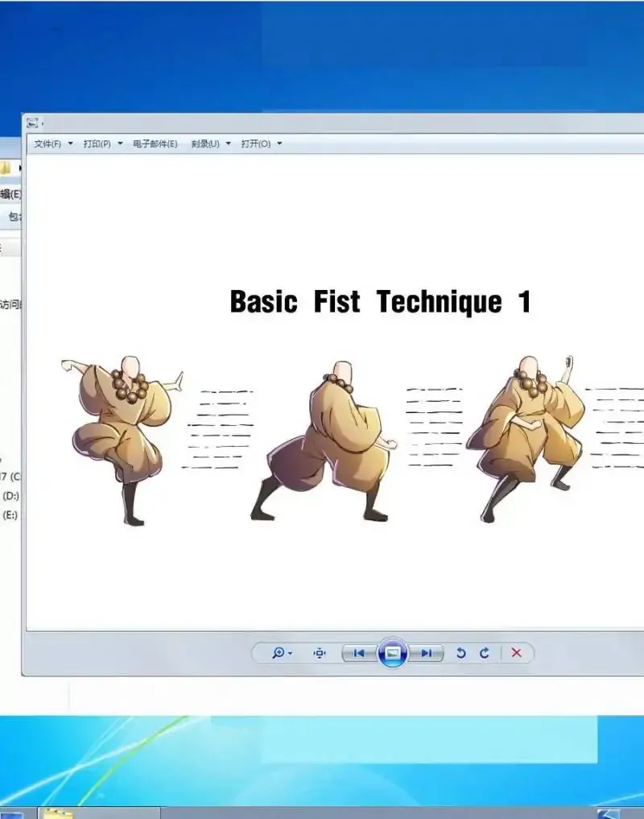644x819 pixels.
Task: Delete the image using the red X
Action: [x=516, y=653]
